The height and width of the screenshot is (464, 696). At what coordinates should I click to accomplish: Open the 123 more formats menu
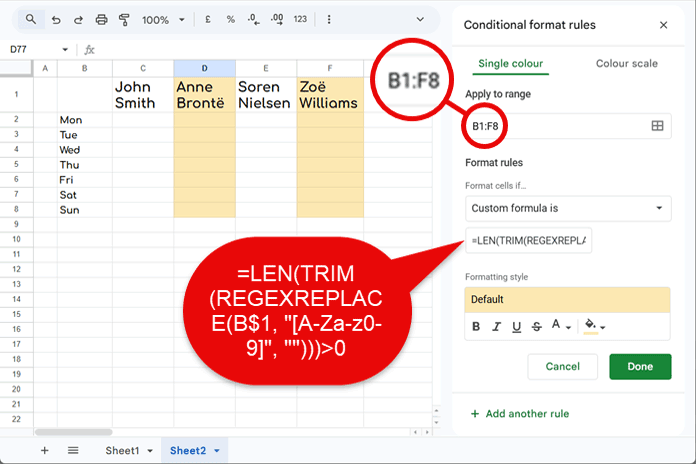300,20
